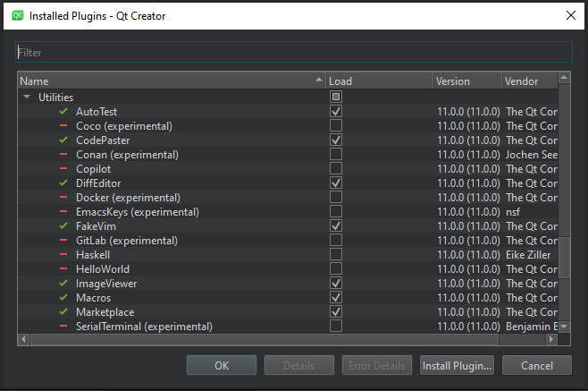Sort by the Name column header
This screenshot has width=588, height=391.
172,81
